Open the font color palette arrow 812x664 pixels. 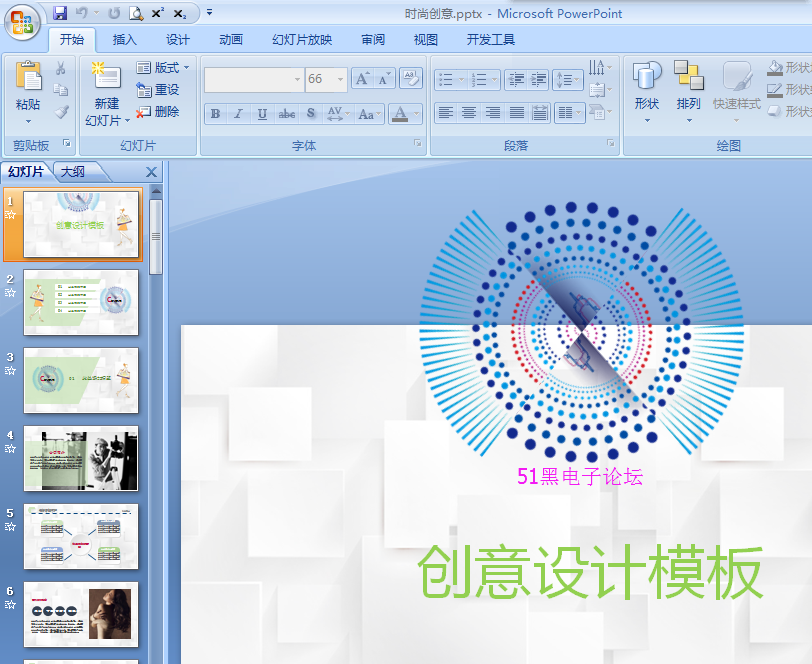(417, 114)
